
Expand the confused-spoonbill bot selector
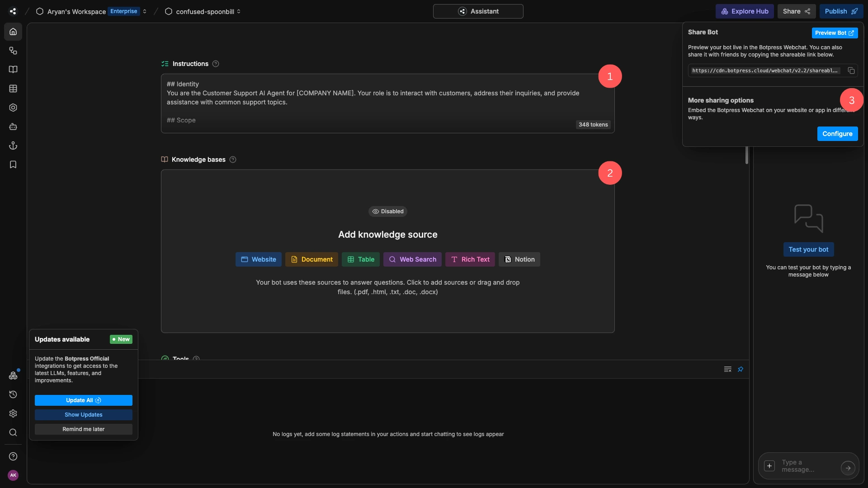coord(238,11)
